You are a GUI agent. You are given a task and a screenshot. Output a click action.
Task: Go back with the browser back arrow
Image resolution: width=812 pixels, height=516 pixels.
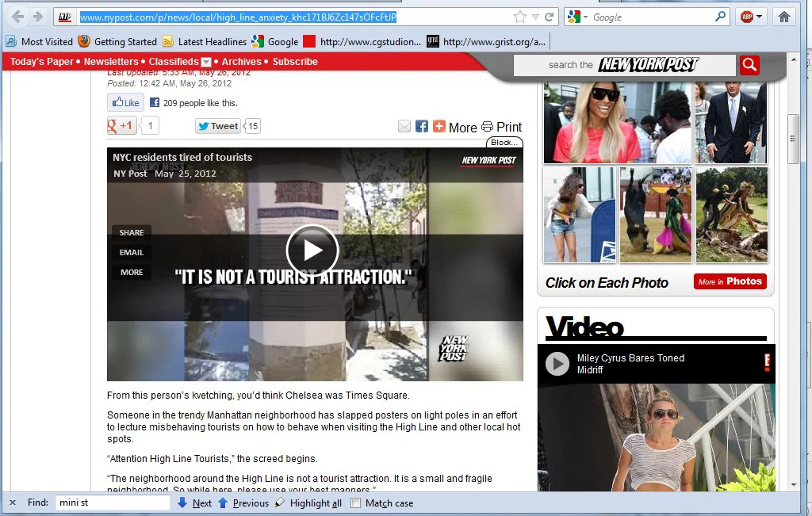17,17
